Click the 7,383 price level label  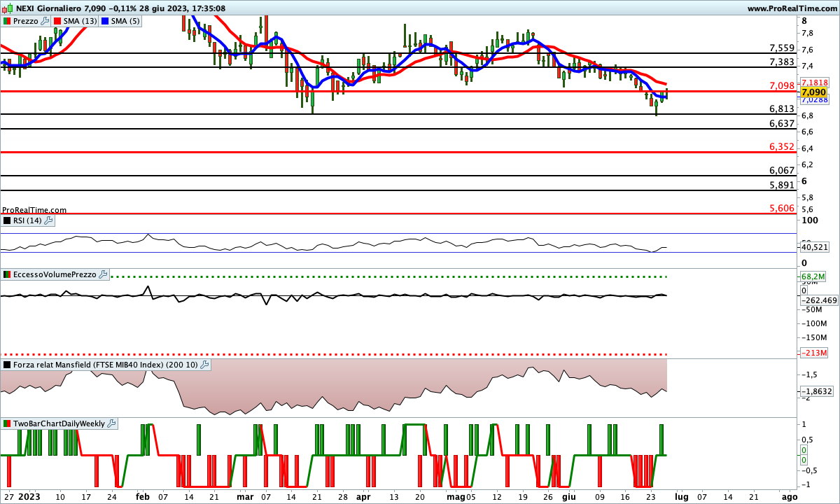coord(782,62)
